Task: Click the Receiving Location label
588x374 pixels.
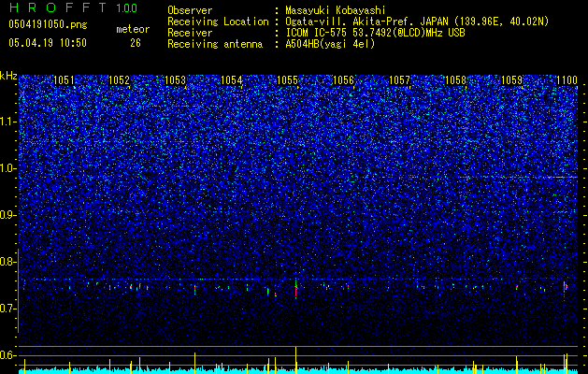Action: coord(218,22)
